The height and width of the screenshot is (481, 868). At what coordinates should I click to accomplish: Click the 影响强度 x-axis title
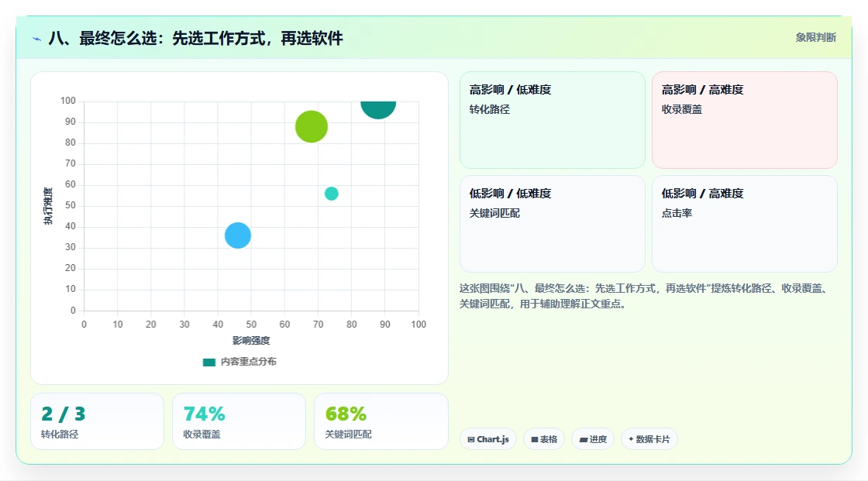[x=251, y=340]
